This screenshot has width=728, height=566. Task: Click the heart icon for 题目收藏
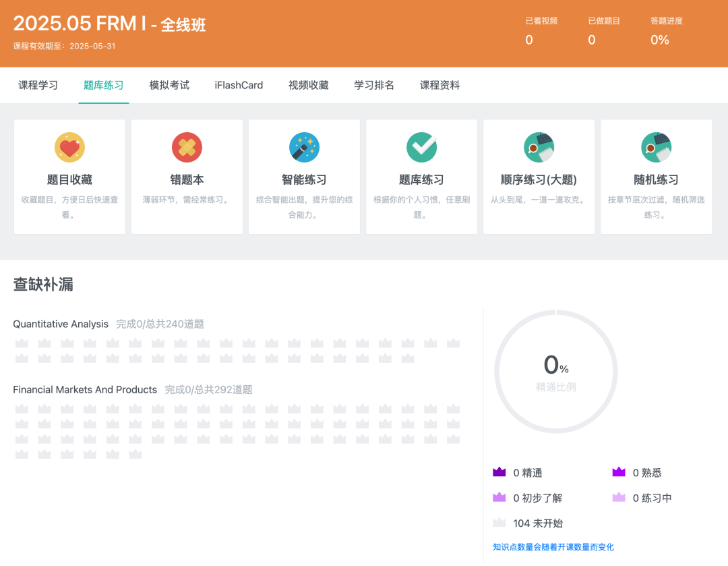pyautogui.click(x=69, y=147)
